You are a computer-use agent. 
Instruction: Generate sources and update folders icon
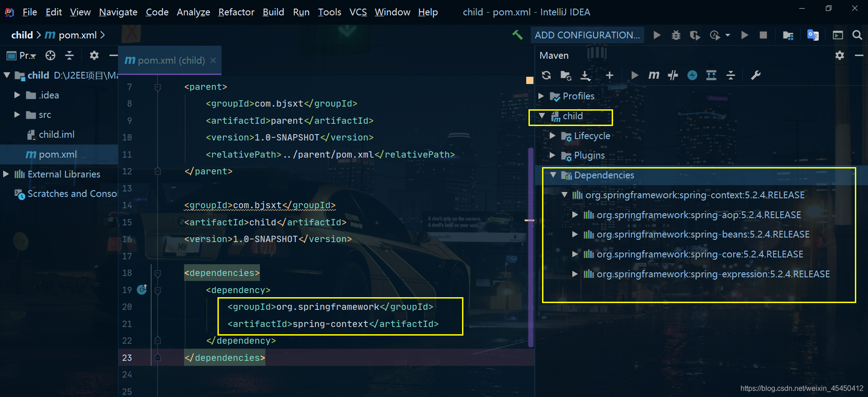click(566, 75)
